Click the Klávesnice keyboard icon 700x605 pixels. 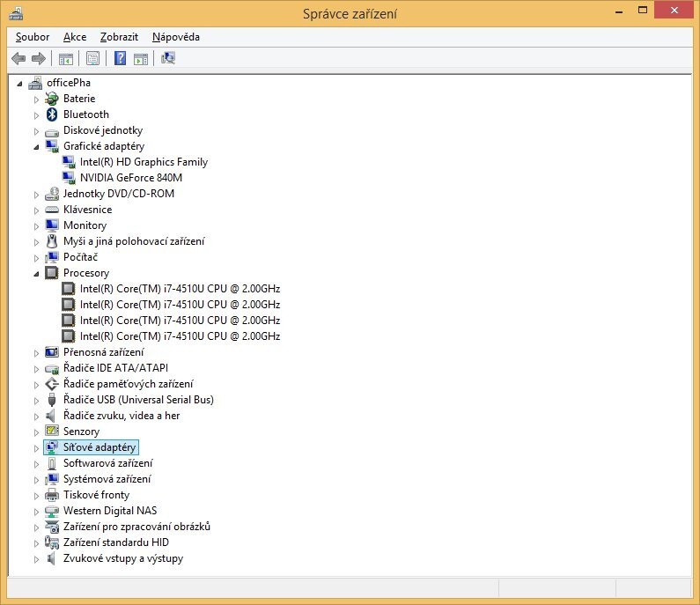(x=52, y=210)
